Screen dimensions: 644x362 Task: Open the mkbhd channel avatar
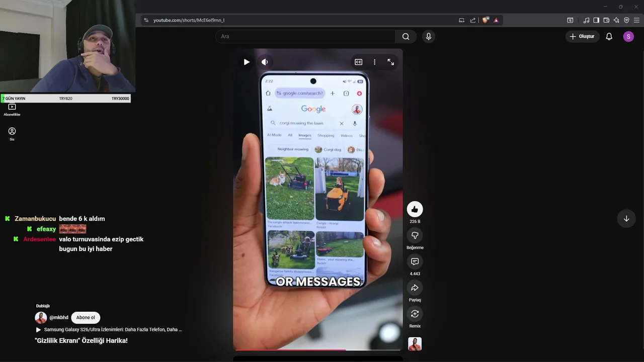(x=41, y=317)
